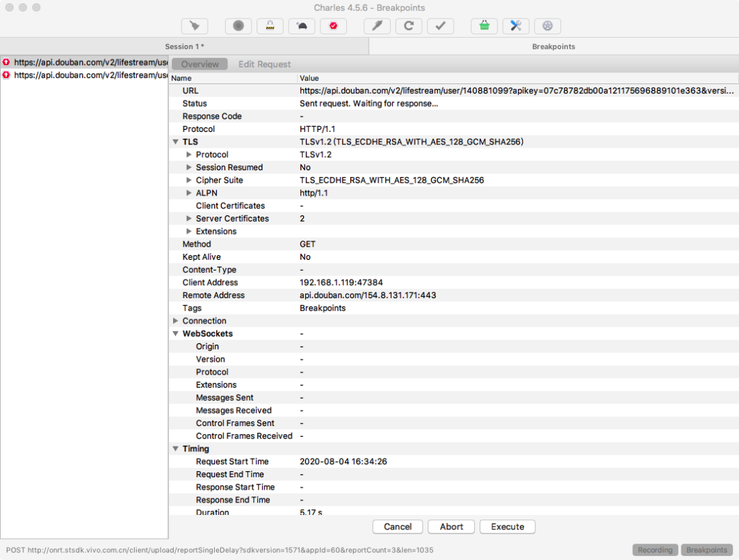
Task: Select the Content-Type row
Action: 454,270
